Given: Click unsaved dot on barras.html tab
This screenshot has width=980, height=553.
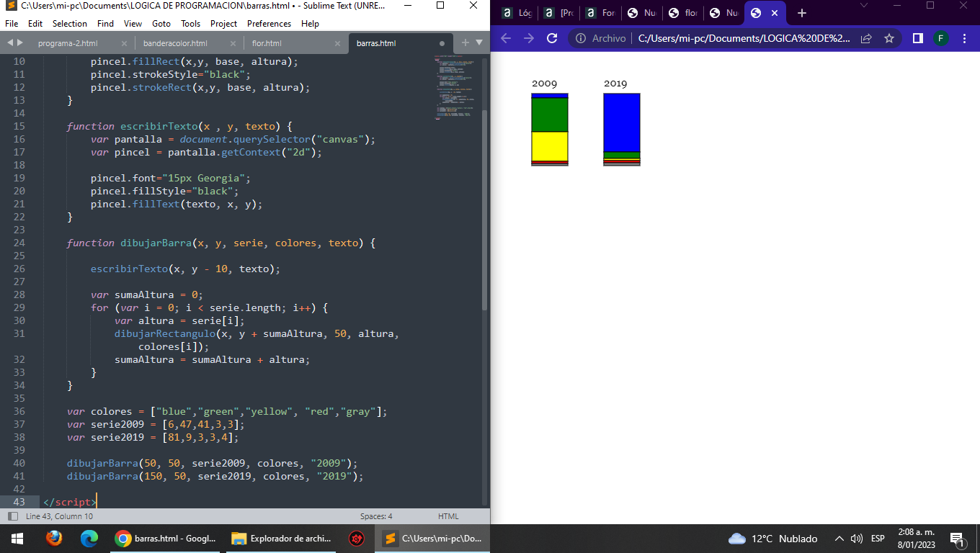Looking at the screenshot, I should 442,43.
